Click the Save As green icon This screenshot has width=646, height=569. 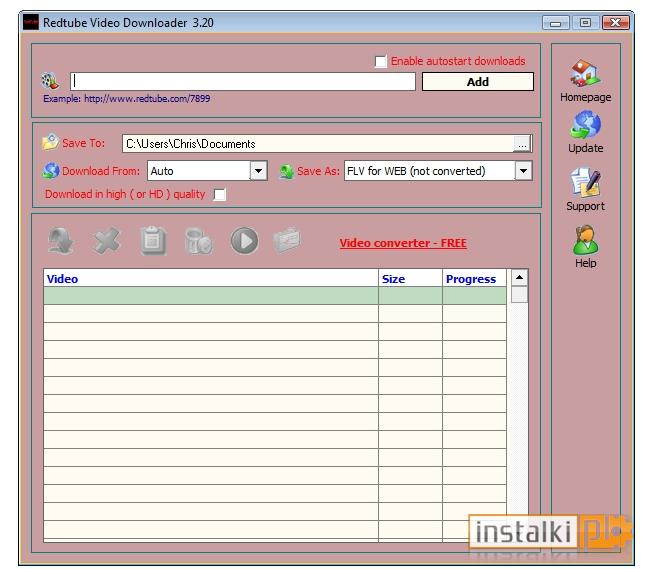point(286,171)
